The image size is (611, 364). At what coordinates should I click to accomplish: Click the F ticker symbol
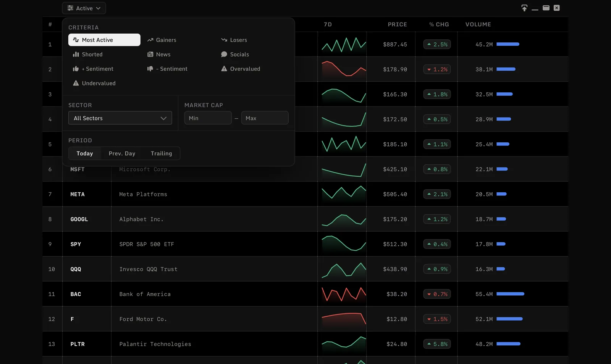click(72, 319)
